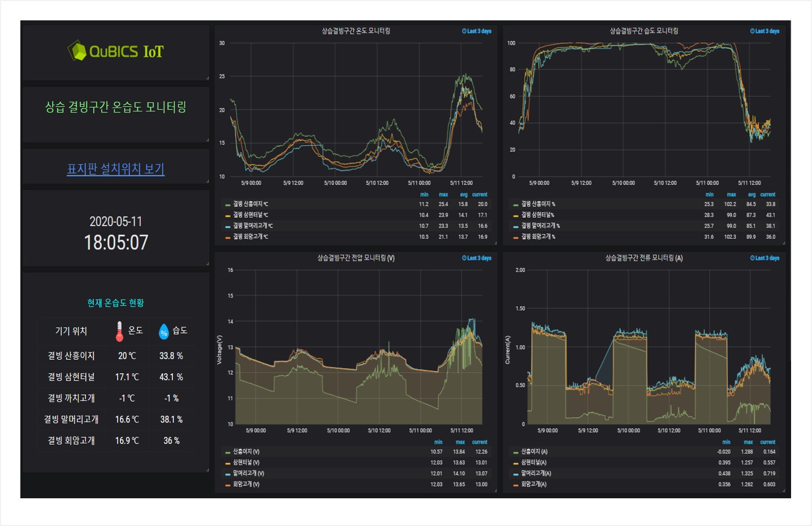Sort humidity legend by current column

pos(767,195)
